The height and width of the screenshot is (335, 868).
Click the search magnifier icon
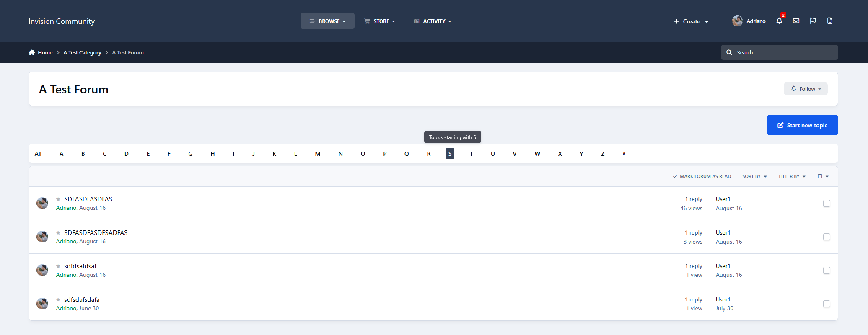click(x=729, y=52)
